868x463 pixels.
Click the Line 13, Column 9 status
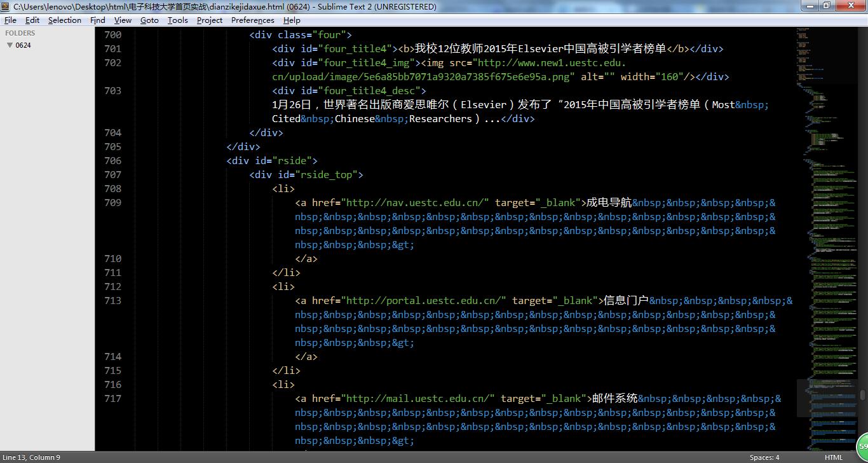click(x=32, y=457)
